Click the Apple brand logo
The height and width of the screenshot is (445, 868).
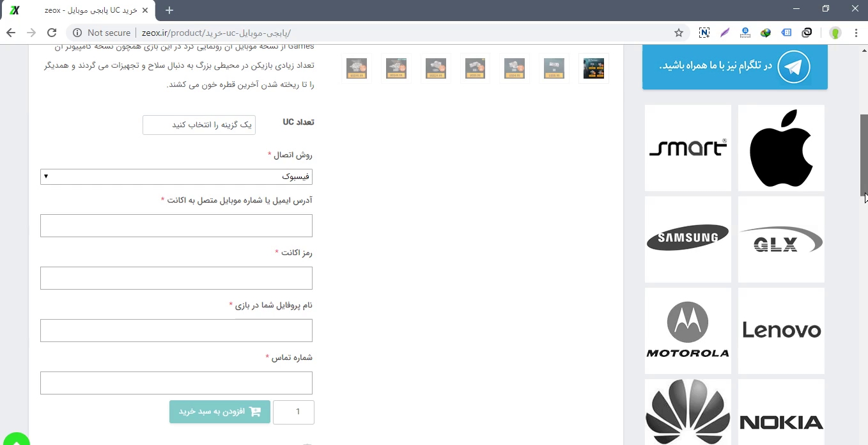coord(781,148)
